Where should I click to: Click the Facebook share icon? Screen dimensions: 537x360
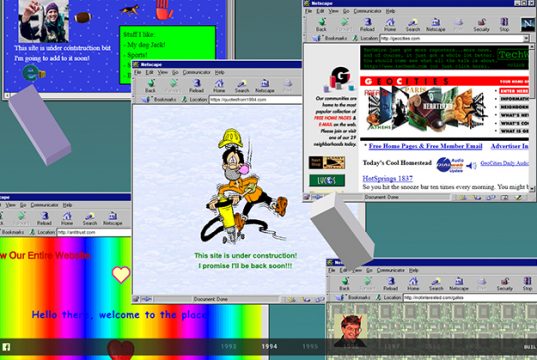[7, 347]
